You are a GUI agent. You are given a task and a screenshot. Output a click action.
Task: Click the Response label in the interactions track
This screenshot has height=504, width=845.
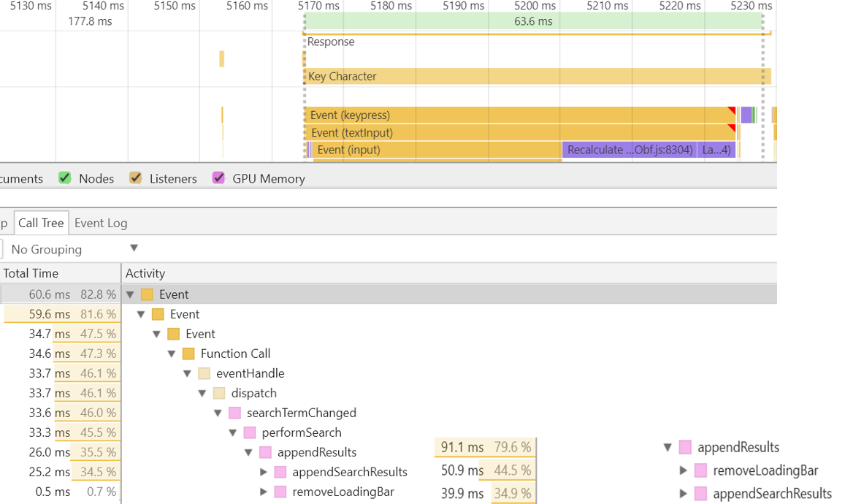[331, 42]
